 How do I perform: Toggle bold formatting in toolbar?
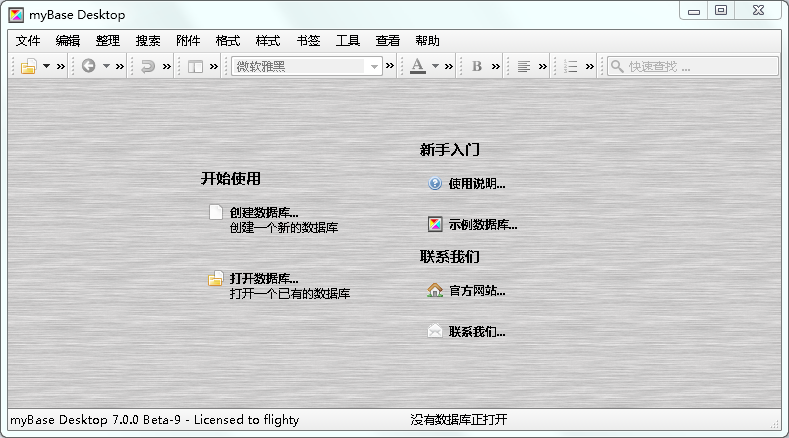pyautogui.click(x=477, y=66)
